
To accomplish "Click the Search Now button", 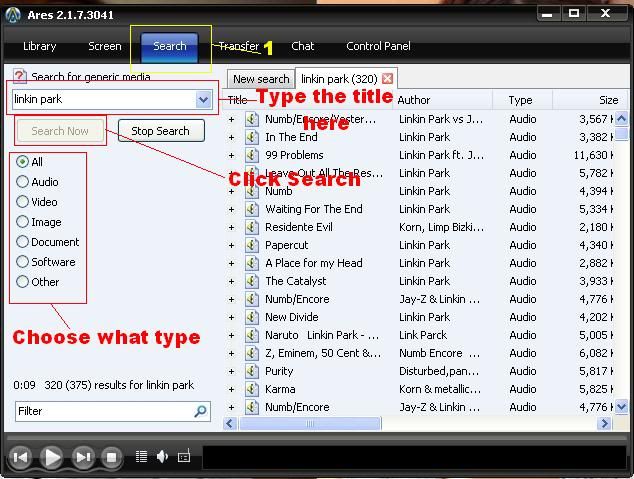I will point(60,131).
